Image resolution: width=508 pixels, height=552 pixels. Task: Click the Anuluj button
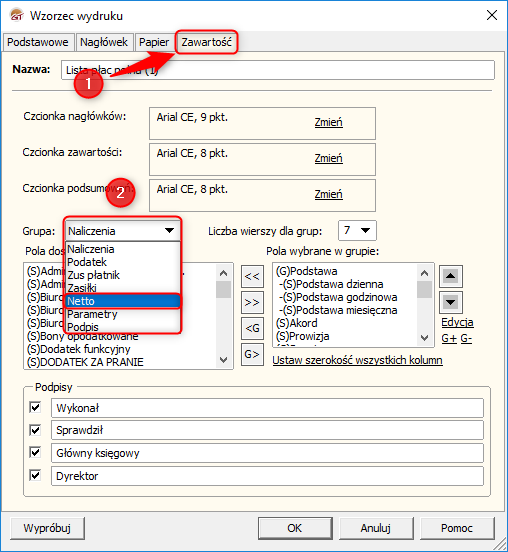(376, 528)
